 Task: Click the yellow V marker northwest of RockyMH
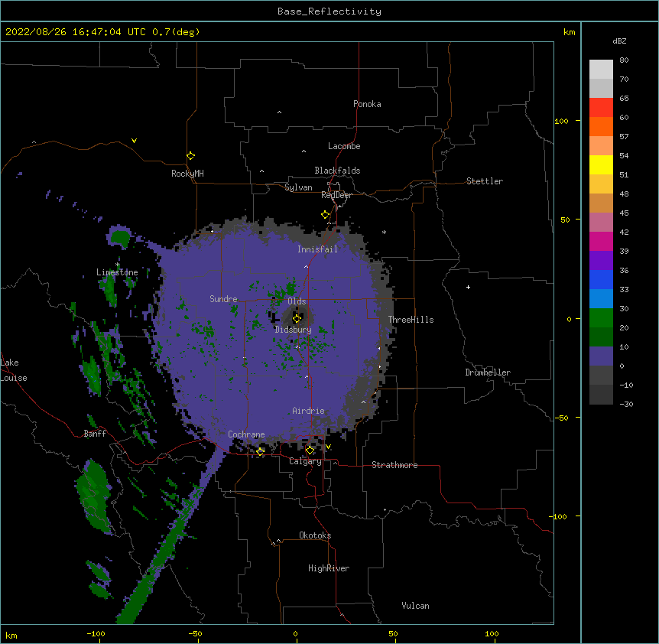point(134,141)
